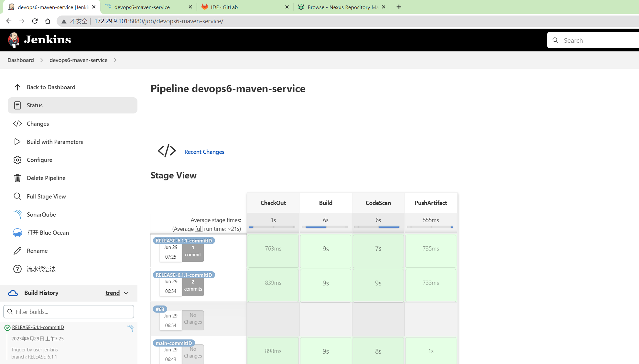The width and height of the screenshot is (639, 364).
Task: Open the 2023年6月29日 上午7:25 build timestamp link
Action: click(38, 339)
